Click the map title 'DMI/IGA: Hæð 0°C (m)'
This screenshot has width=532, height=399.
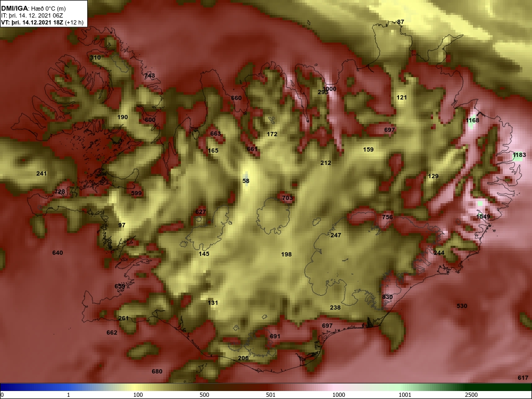click(x=33, y=9)
